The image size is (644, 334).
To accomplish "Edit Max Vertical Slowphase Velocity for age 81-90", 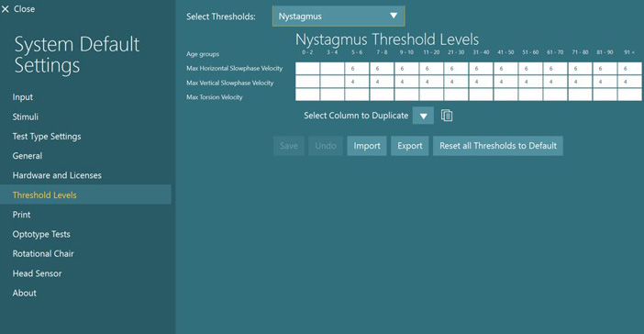I will [x=605, y=82].
